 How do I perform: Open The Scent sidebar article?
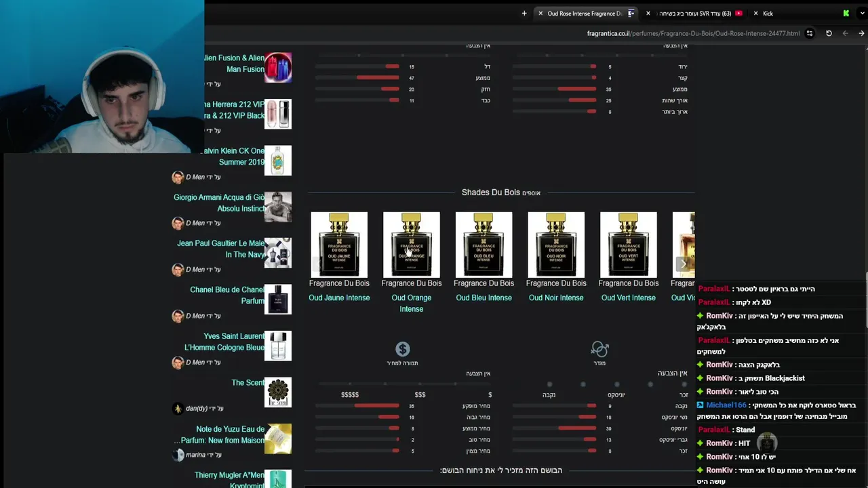(248, 383)
